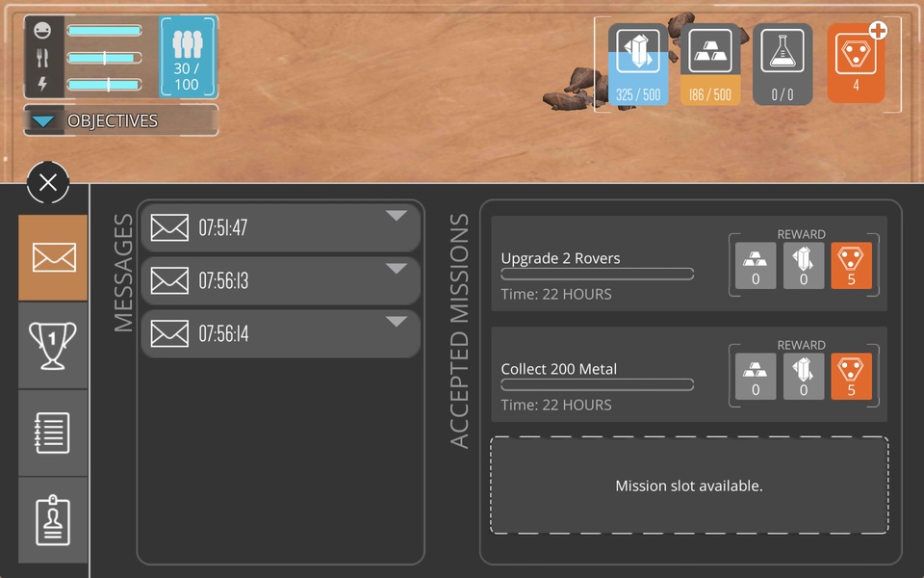This screenshot has width=924, height=578.
Task: Expand the 07:56:13 message arrow
Action: tap(397, 269)
